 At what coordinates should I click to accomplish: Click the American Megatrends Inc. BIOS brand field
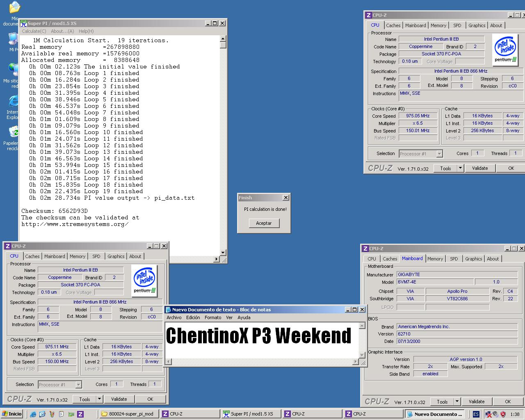[x=457, y=326]
